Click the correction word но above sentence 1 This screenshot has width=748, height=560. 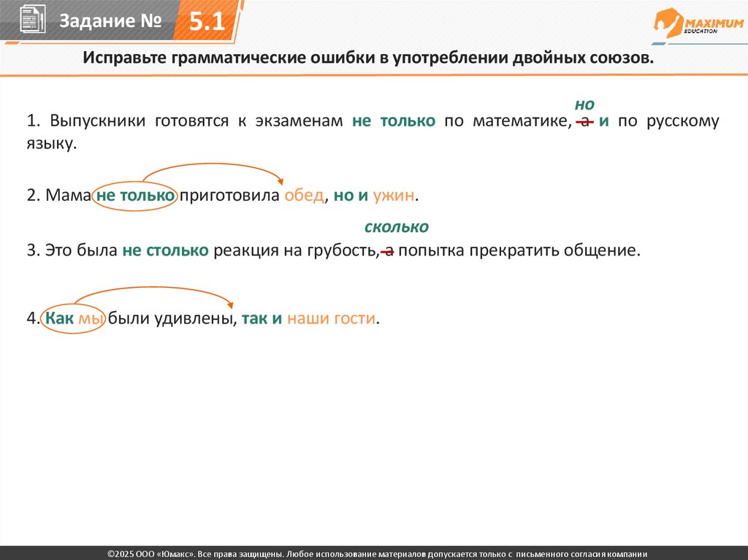(584, 104)
